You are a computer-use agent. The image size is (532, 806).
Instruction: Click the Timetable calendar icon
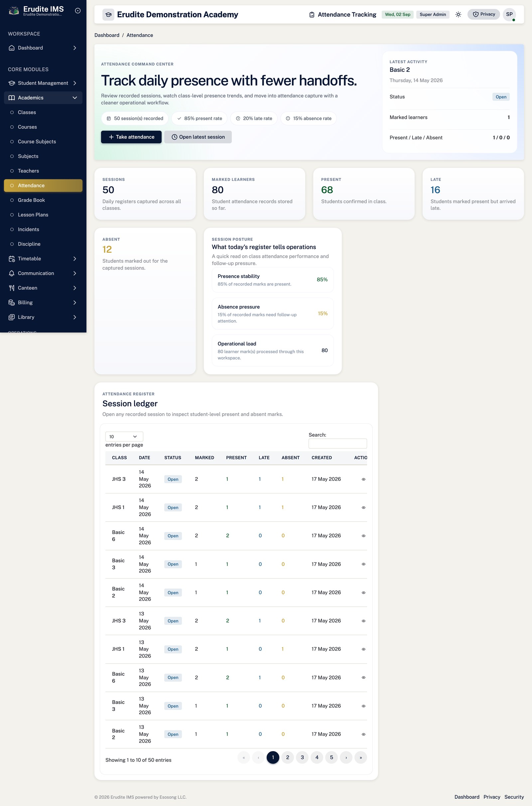pyautogui.click(x=12, y=259)
